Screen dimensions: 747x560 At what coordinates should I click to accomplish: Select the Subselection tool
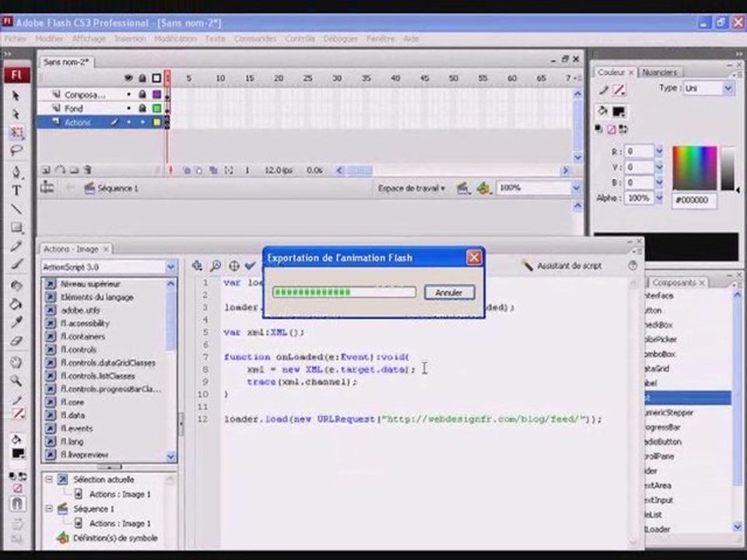click(16, 114)
